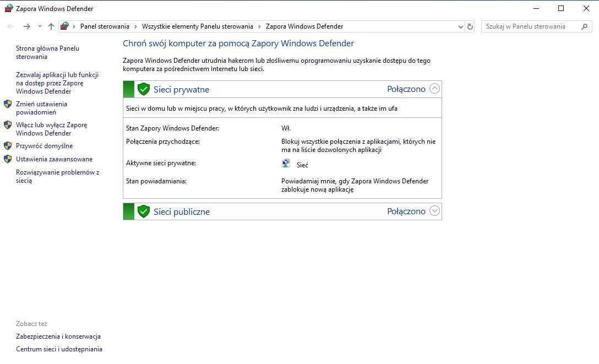Click shield icon beside 'Zmień ustawienia powiadomień'
599x364 pixels.
coord(8,104)
